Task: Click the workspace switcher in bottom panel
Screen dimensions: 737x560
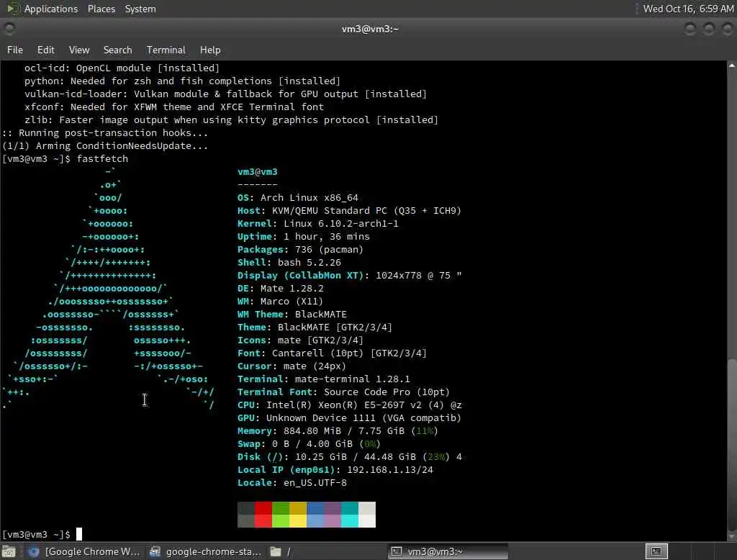Action: (x=656, y=551)
